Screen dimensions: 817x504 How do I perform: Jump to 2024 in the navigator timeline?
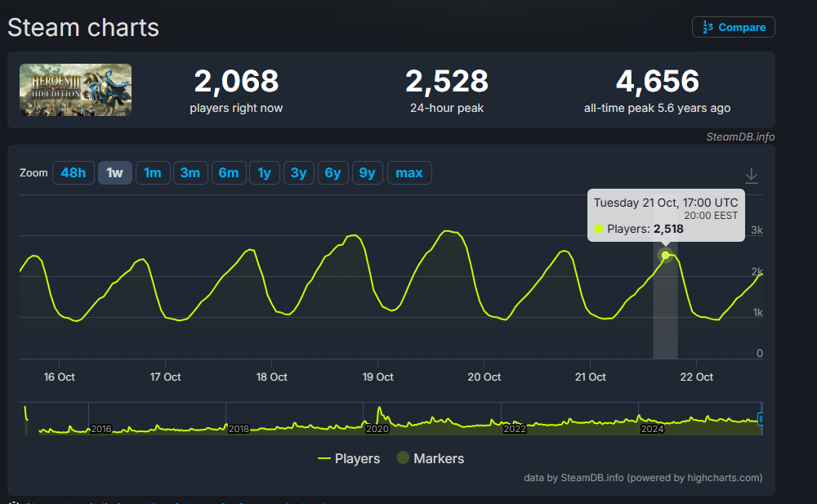(652, 429)
